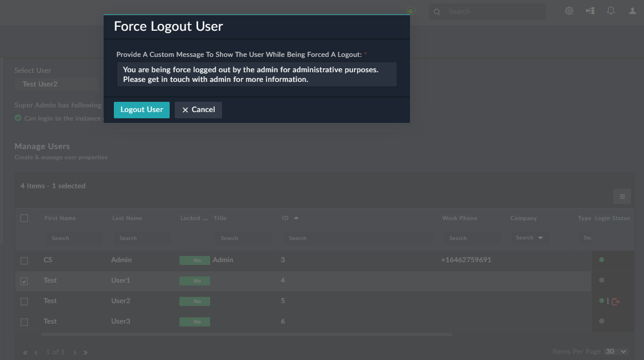Click the force logout icon for User2
This screenshot has width=644, height=360.
coord(616,301)
